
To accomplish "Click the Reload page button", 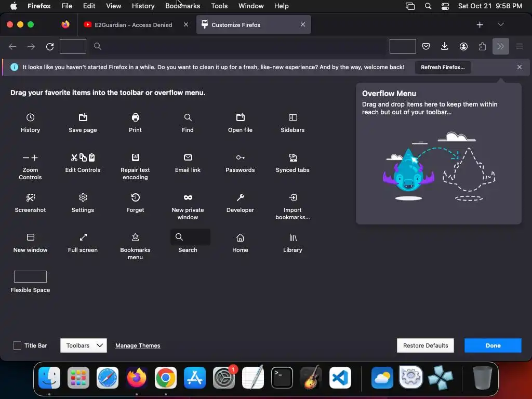I will click(50, 46).
